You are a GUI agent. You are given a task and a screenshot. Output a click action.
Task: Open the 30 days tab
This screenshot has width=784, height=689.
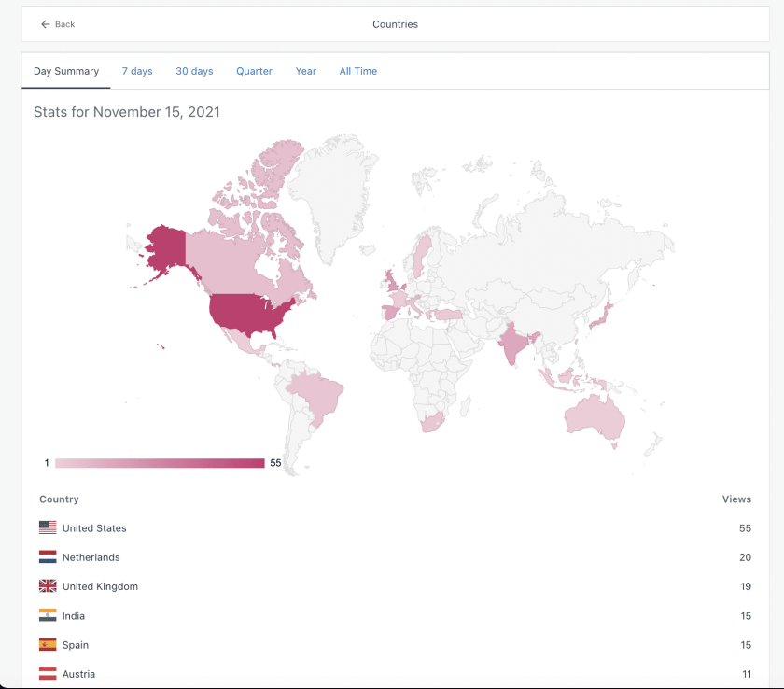click(x=194, y=71)
